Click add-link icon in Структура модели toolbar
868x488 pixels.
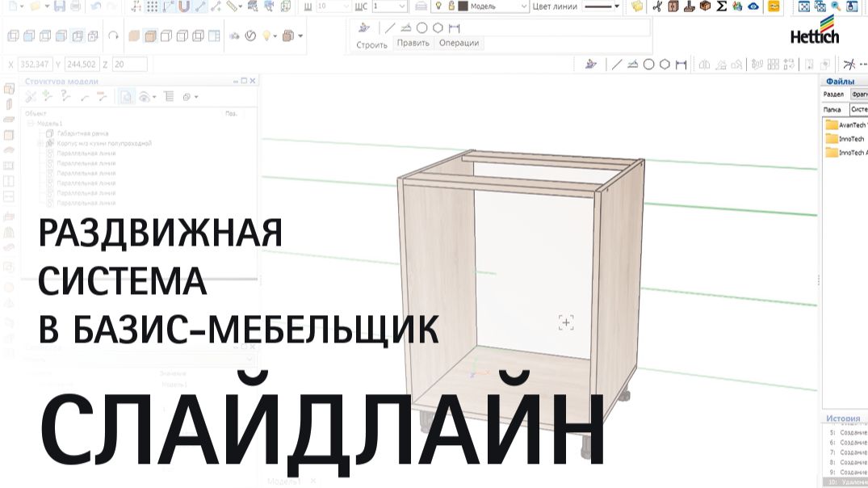coord(47,96)
